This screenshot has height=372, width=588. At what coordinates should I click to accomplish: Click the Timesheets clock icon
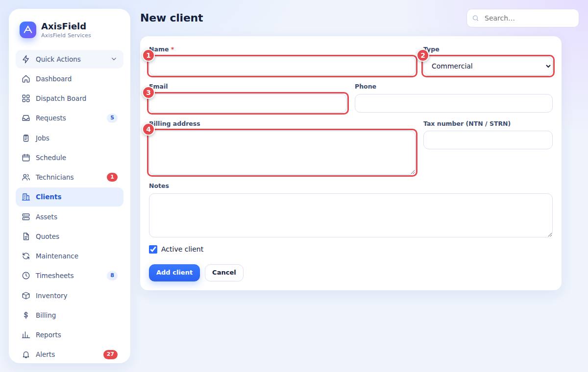point(26,276)
